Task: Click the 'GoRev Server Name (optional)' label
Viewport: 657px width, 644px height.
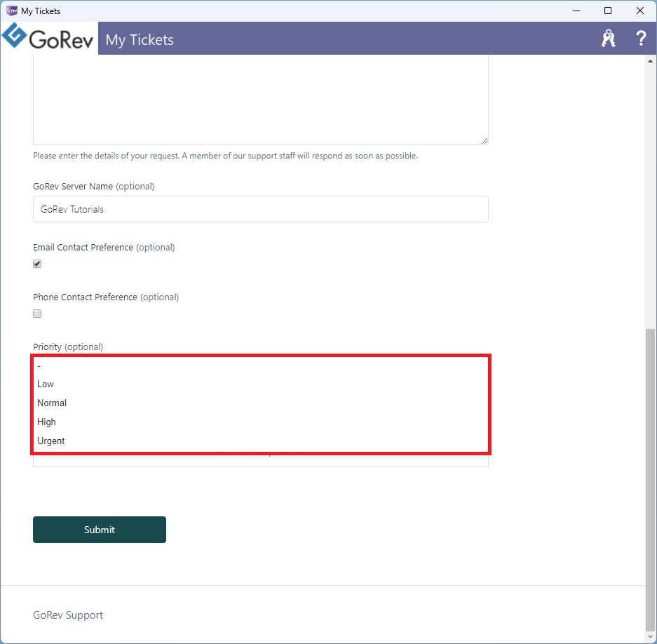Action: 94,186
